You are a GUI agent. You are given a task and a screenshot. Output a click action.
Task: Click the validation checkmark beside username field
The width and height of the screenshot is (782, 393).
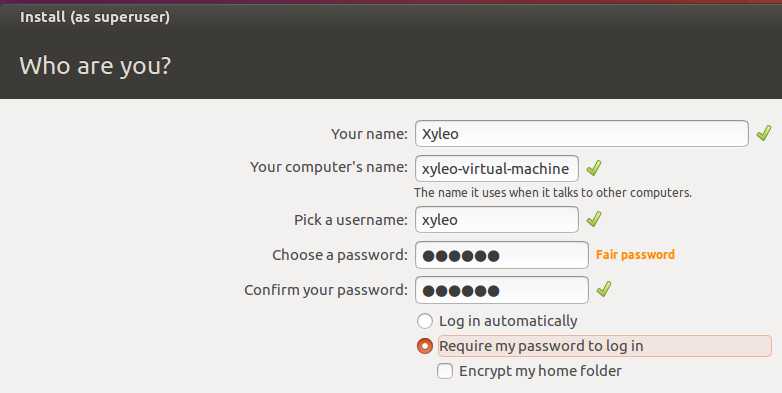coord(593,219)
